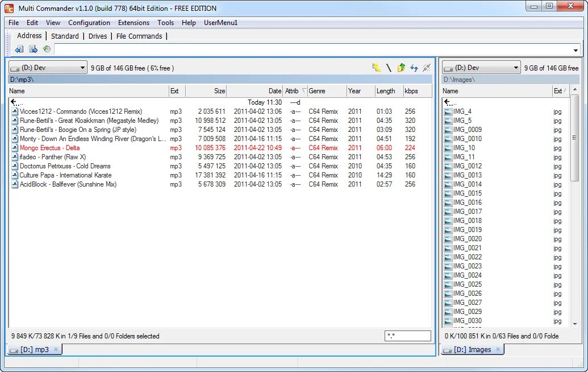Select ifadeo - Panther (Raw X) file
The width and height of the screenshot is (588, 372).
220,157
